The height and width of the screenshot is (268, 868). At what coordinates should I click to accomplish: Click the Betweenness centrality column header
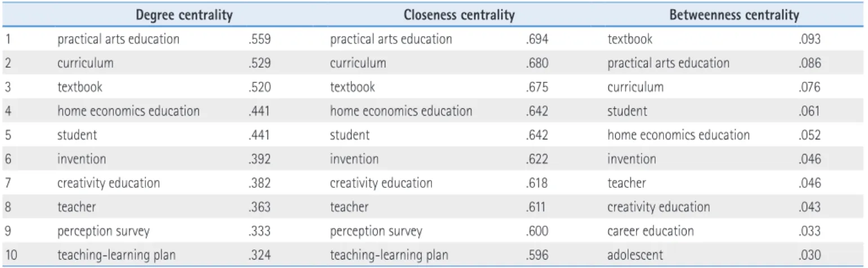point(734,15)
